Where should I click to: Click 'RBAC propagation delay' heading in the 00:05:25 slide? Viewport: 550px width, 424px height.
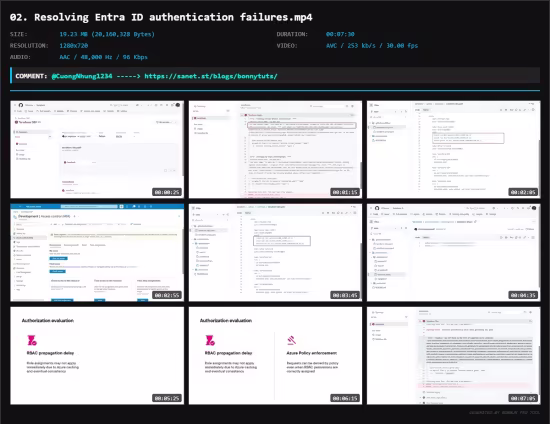click(x=50, y=353)
